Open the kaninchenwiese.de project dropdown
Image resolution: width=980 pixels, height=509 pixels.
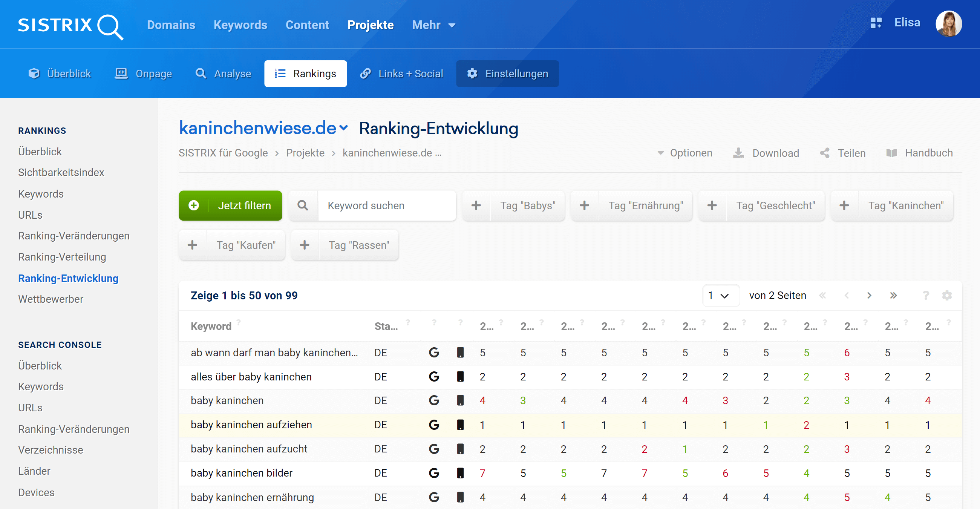tap(263, 128)
